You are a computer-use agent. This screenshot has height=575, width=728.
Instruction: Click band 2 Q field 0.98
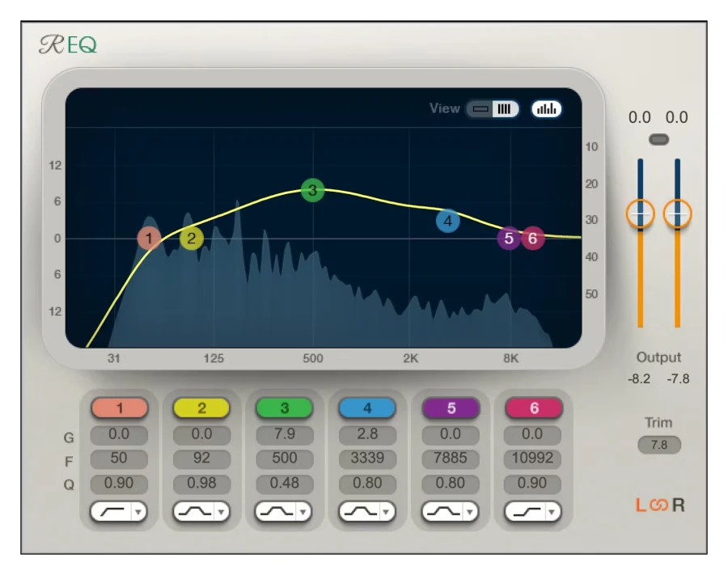(x=201, y=483)
